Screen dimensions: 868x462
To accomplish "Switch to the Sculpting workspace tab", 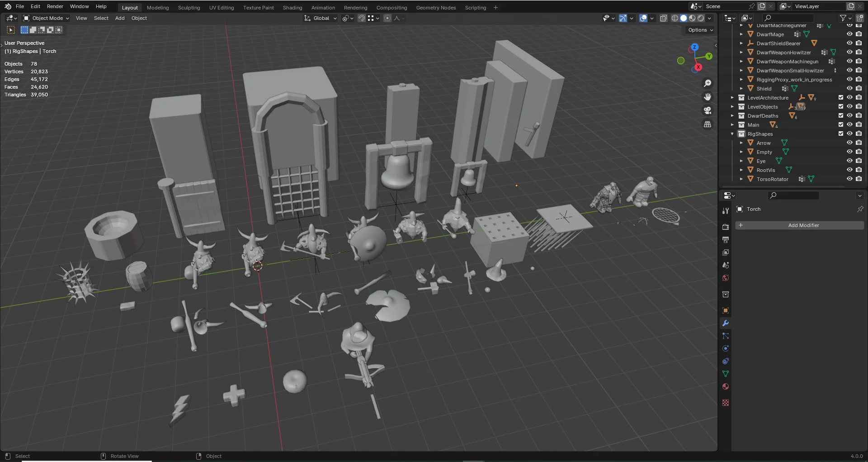I will (x=189, y=8).
